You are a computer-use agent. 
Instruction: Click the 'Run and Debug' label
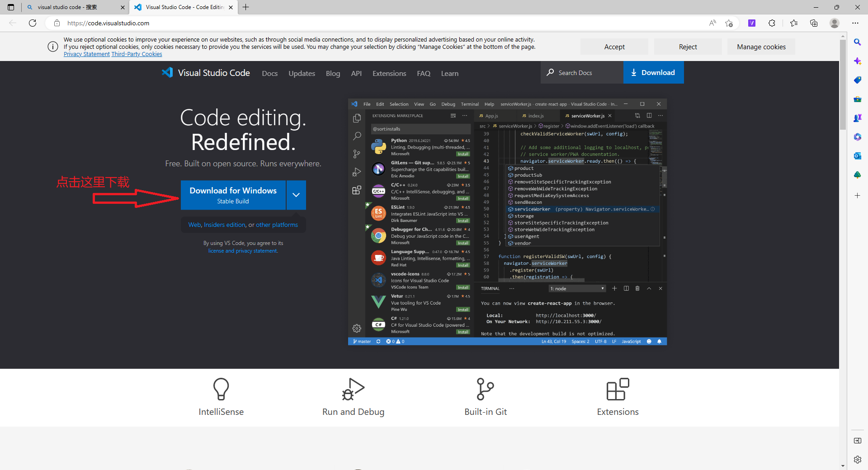[x=353, y=412]
